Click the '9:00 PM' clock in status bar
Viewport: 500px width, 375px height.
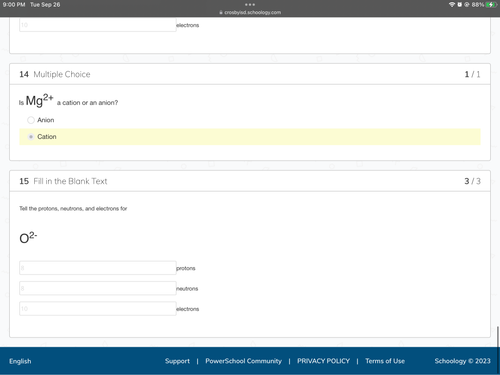tap(14, 5)
